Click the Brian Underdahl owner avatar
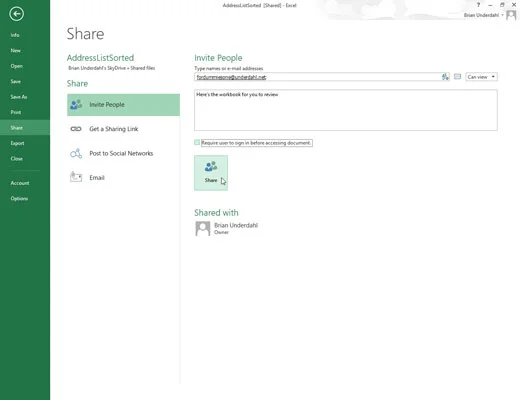This screenshot has height=400, width=520. pyautogui.click(x=203, y=229)
